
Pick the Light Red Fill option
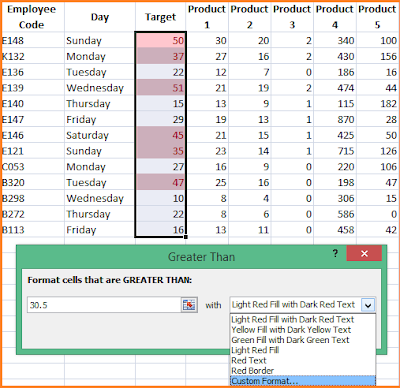pyautogui.click(x=303, y=350)
